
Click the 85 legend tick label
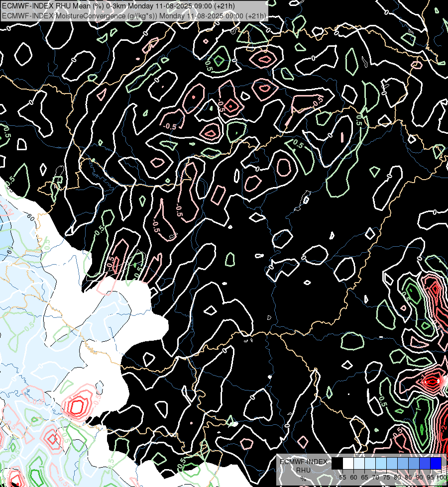(x=409, y=478)
